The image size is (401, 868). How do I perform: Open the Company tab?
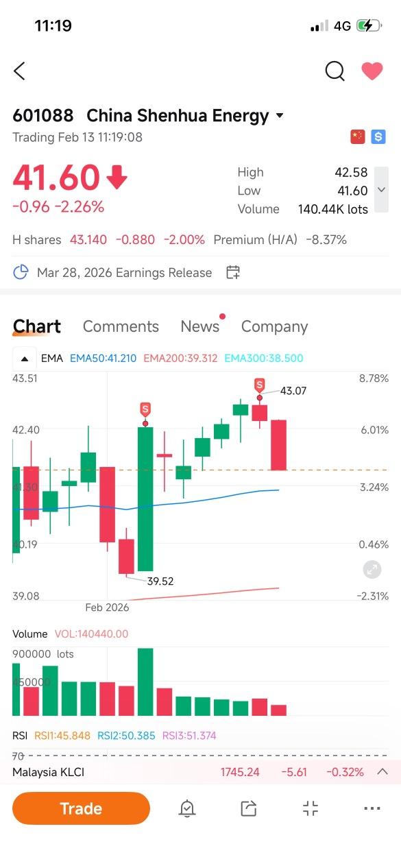tap(274, 326)
